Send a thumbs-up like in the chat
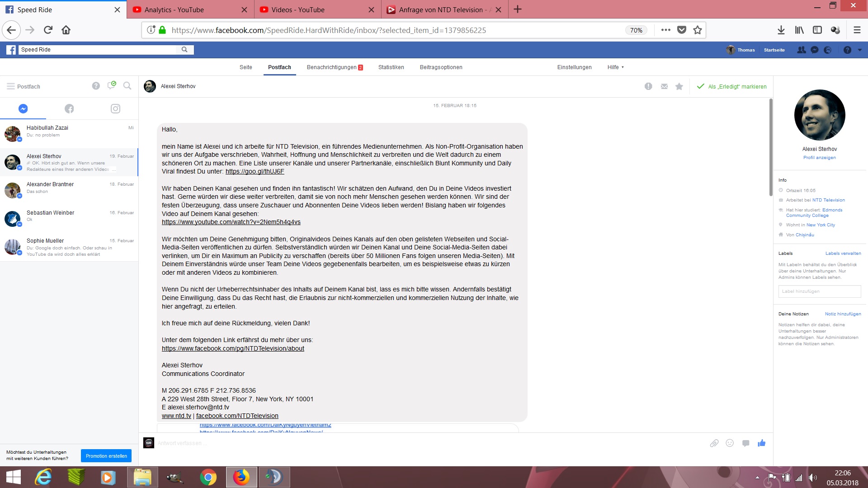 [762, 443]
